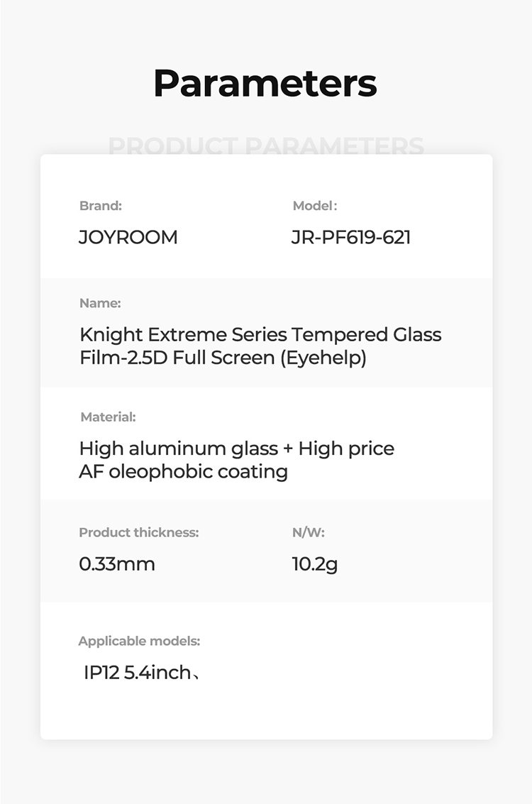Select the 10.2g weight value
The width and height of the screenshot is (532, 804).
pyautogui.click(x=315, y=565)
